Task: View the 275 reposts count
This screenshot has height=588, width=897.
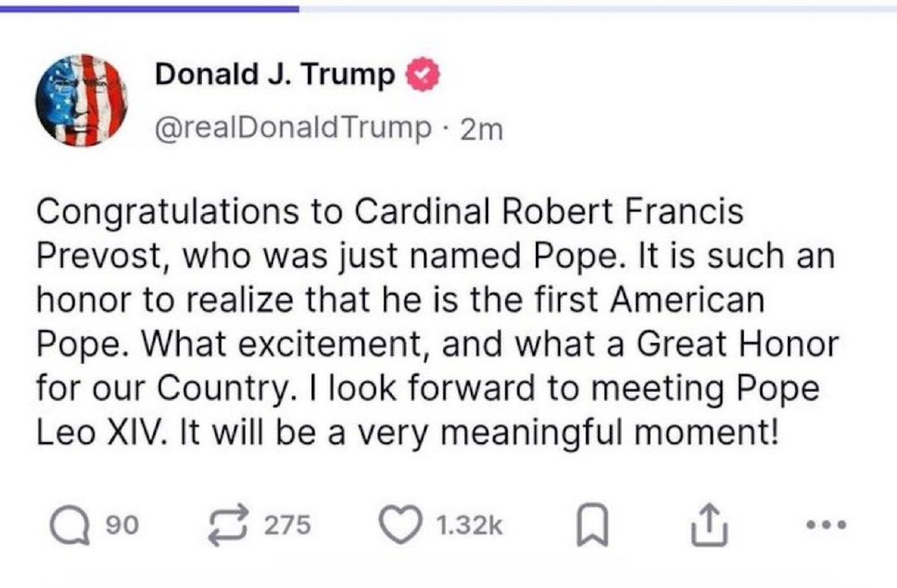Action: coord(287,525)
